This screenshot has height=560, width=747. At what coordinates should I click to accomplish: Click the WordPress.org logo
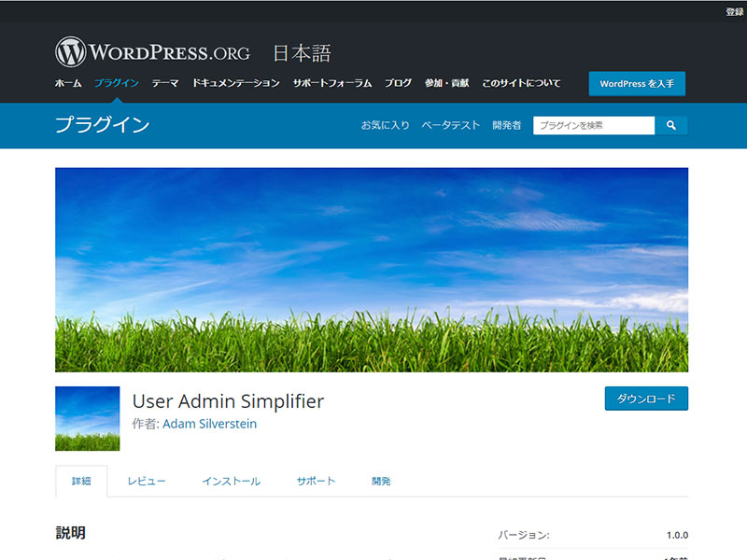tap(152, 52)
